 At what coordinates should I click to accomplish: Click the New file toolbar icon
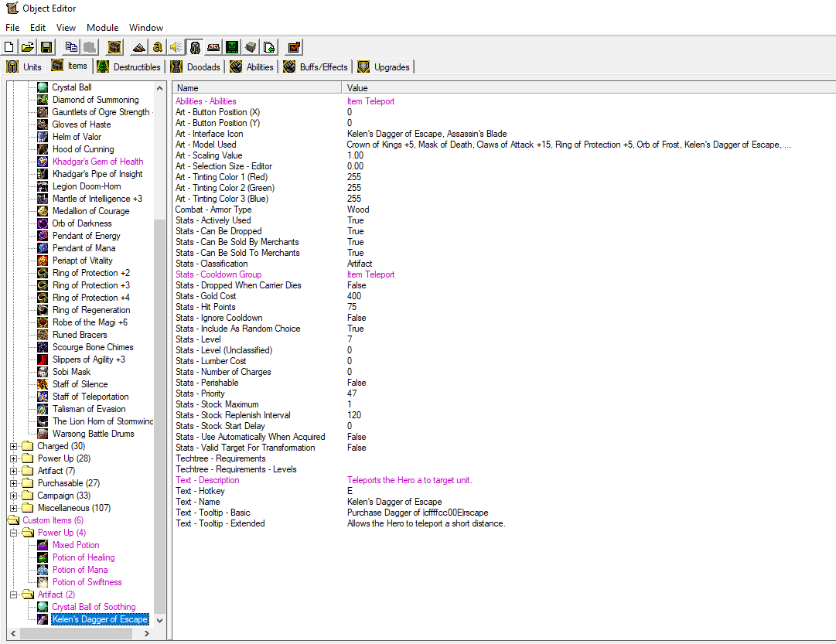click(9, 47)
